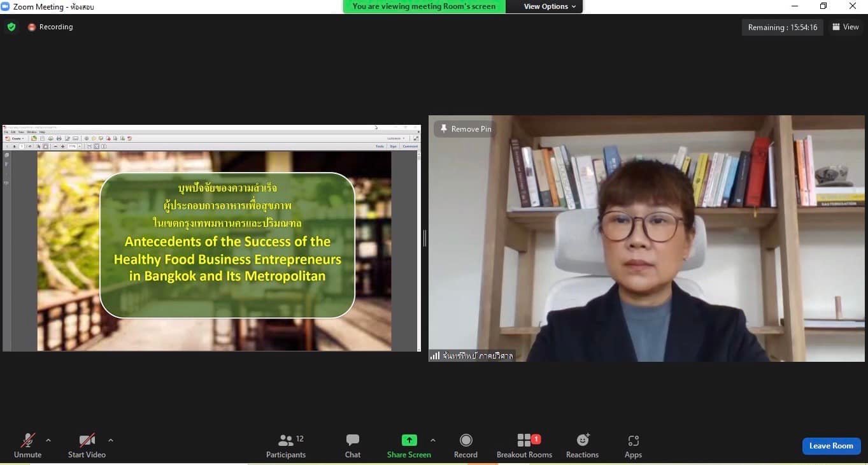
Task: Open the View Options dropdown
Action: (x=549, y=6)
